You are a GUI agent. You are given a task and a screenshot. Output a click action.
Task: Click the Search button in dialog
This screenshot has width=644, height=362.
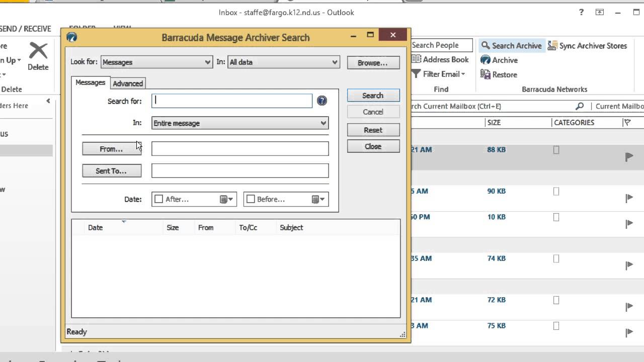373,96
